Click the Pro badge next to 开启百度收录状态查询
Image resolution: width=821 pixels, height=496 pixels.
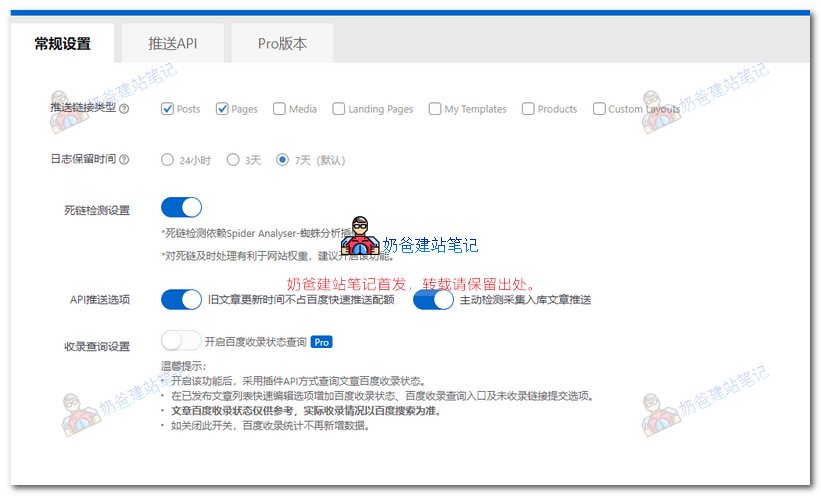pyautogui.click(x=321, y=341)
